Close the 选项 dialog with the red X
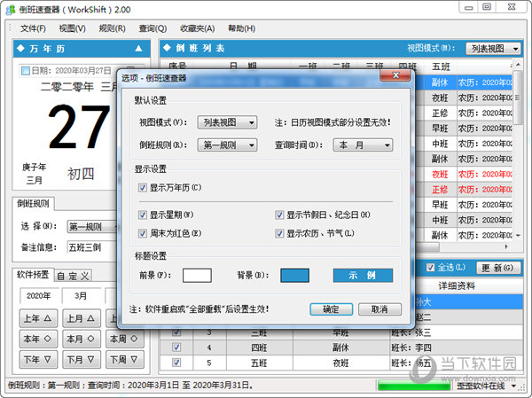The image size is (532, 398). tap(395, 75)
